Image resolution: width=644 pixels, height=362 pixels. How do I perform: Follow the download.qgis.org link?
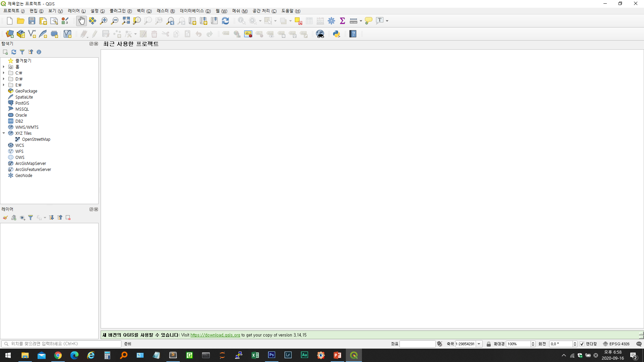pos(215,335)
